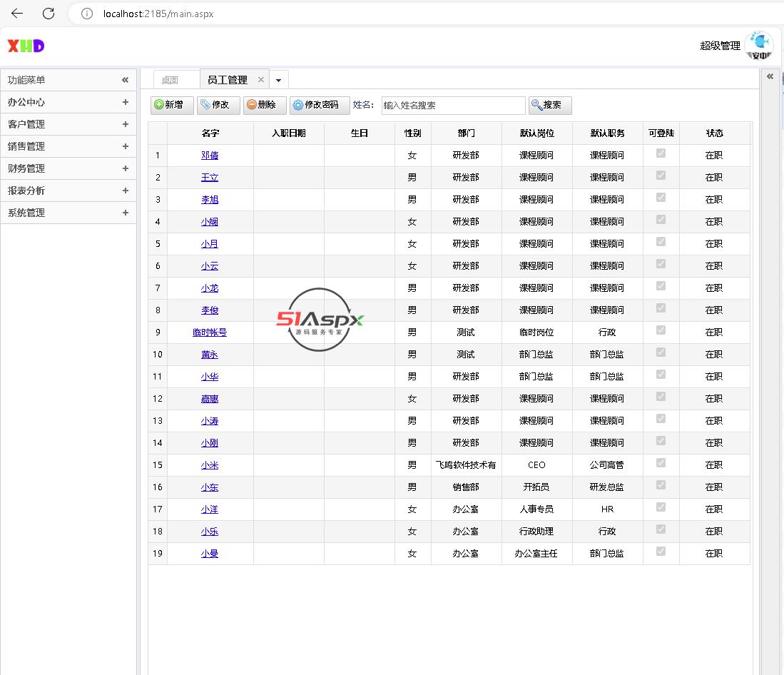Viewport: 784px width, 675px height.
Task: Expand the 办公中心 menu section
Action: point(125,102)
